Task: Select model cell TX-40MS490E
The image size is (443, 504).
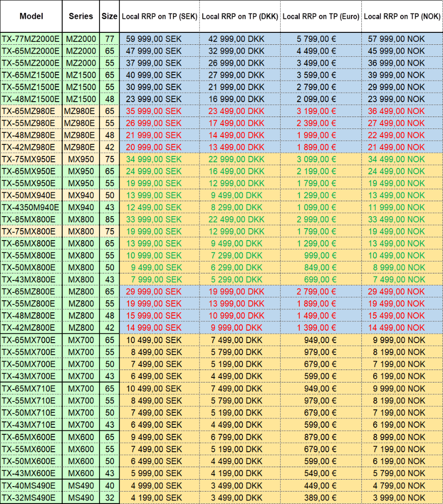Action: pos(31,486)
